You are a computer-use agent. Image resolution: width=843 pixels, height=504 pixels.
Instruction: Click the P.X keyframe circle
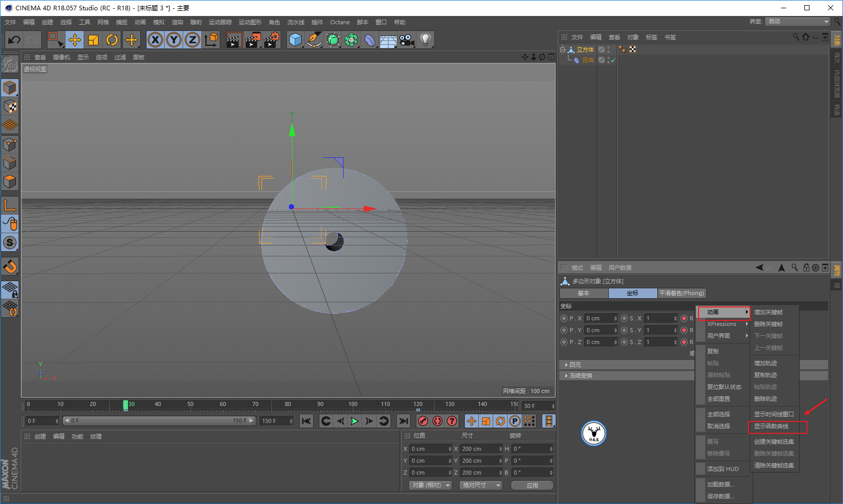[x=564, y=318]
